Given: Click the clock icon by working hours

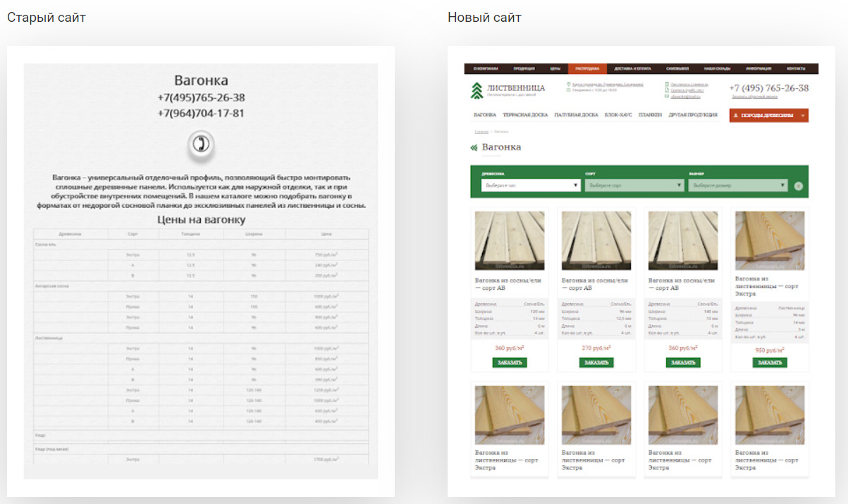Looking at the screenshot, I should (x=568, y=90).
